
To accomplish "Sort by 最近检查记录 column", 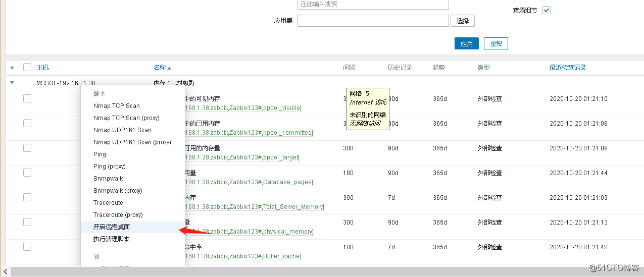I will pyautogui.click(x=568, y=68).
